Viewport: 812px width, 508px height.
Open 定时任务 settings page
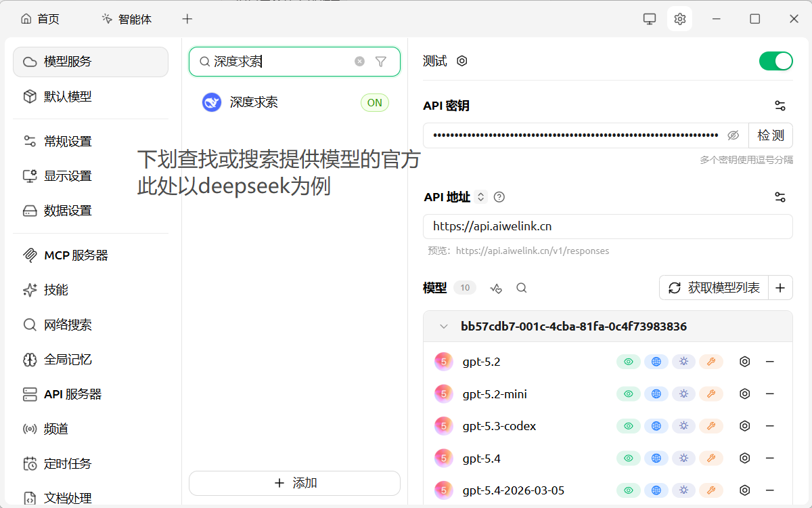click(91, 464)
